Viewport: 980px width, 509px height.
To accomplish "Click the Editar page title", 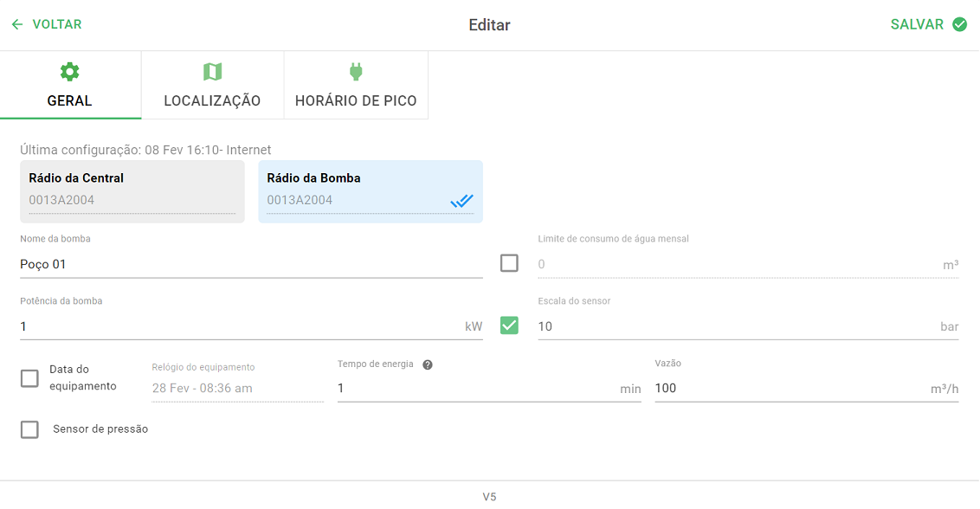I will [489, 25].
